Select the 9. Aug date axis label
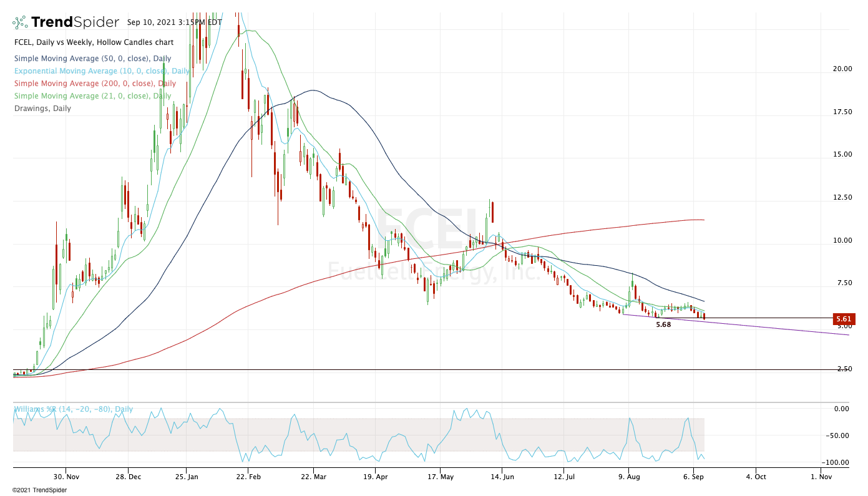868x496 pixels. [628, 475]
